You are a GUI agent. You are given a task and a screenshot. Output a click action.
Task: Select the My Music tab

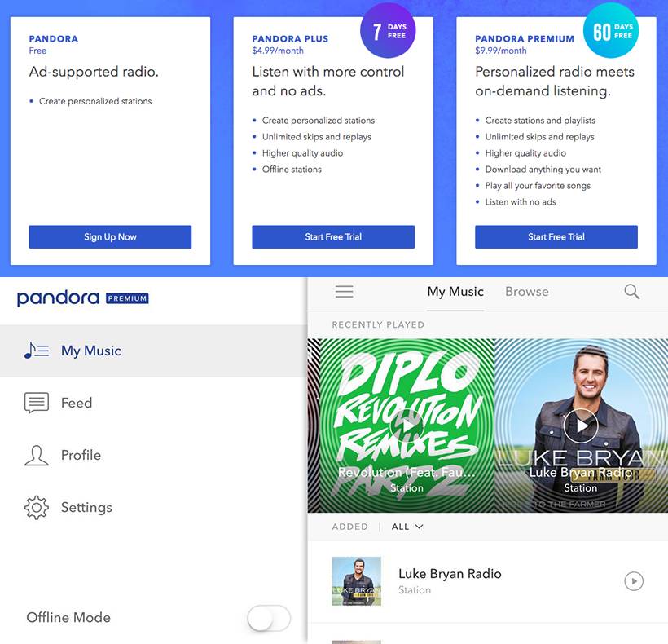point(455,292)
